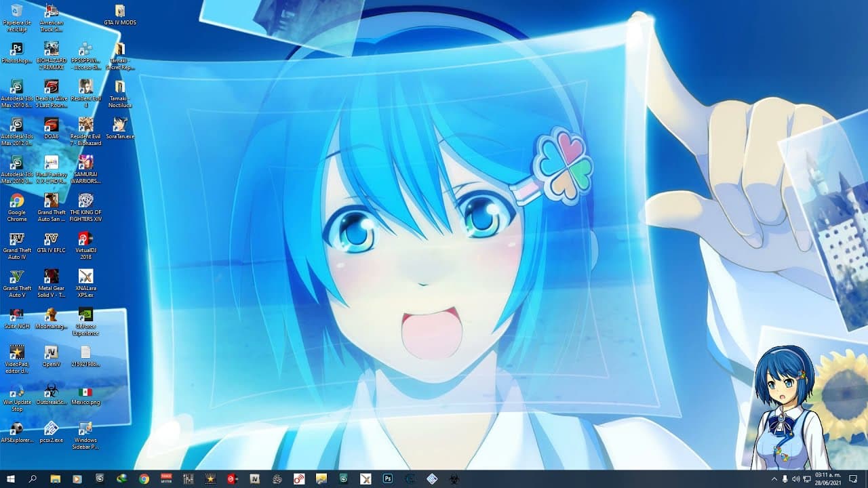Select the Google Chrome desktop shortcut
The height and width of the screenshot is (488, 868).
tap(17, 208)
